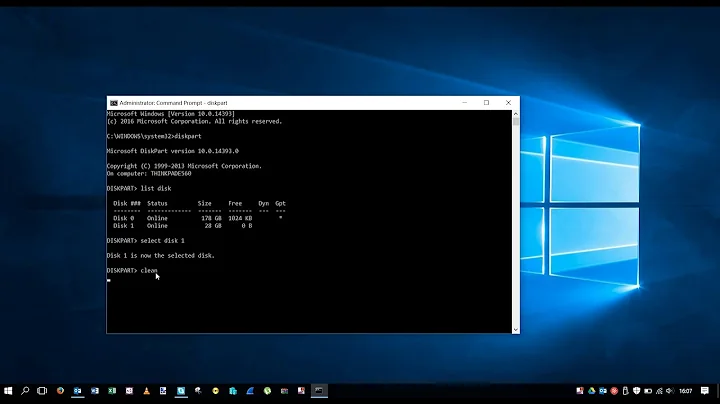Viewport: 720px width, 404px height.
Task: Open the Skype-style light blue taskbar icon
Action: coord(181,391)
